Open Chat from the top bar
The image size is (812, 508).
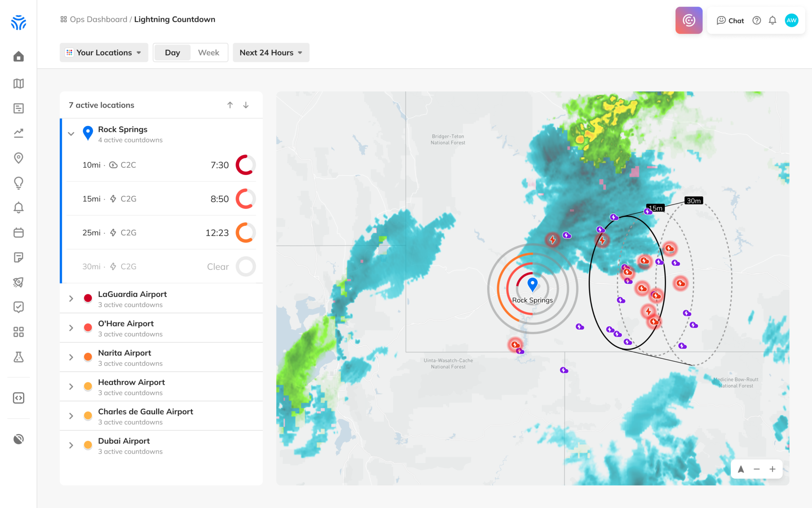point(730,21)
